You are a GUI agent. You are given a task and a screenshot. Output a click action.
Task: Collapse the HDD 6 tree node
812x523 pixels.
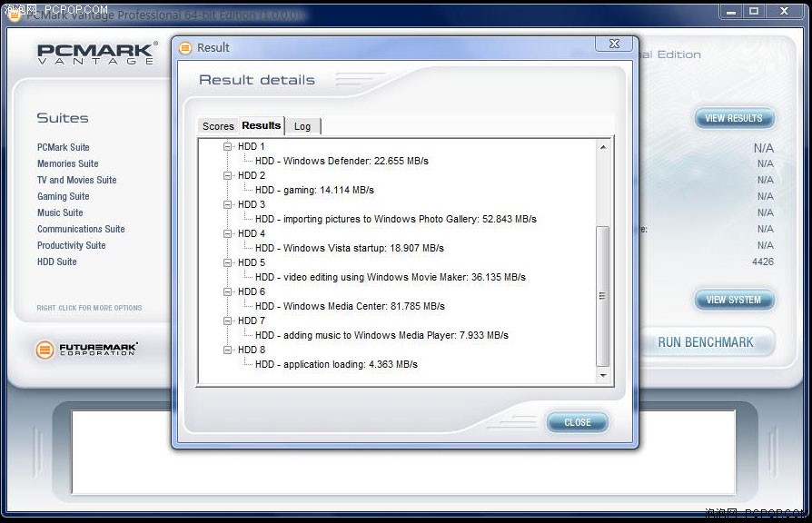pos(228,291)
